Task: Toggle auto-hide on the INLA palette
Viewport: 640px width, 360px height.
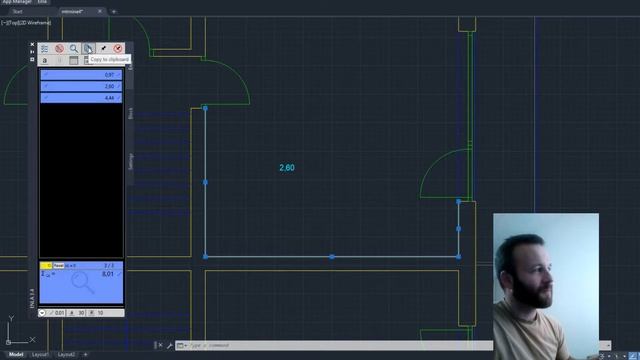Action: coord(32,52)
